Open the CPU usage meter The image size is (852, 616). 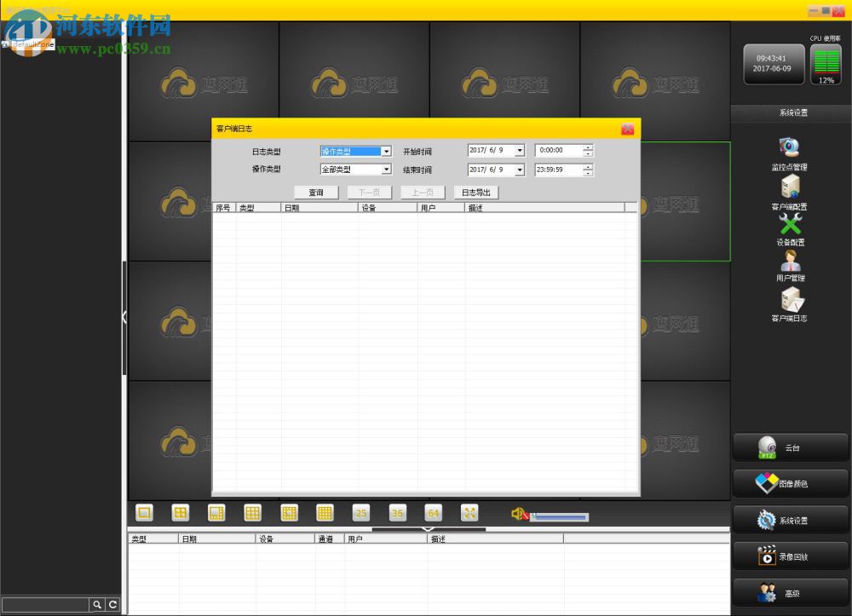(x=826, y=64)
